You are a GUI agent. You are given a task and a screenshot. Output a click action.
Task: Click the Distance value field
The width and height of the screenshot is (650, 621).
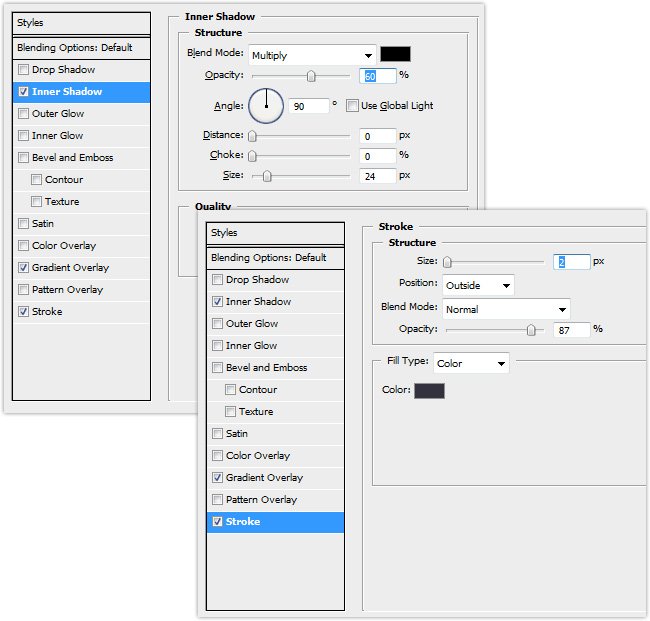click(x=378, y=136)
